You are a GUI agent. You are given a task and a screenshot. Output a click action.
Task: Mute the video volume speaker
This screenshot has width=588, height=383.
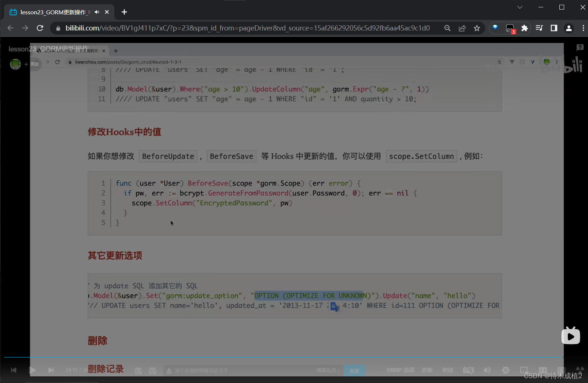click(x=487, y=370)
